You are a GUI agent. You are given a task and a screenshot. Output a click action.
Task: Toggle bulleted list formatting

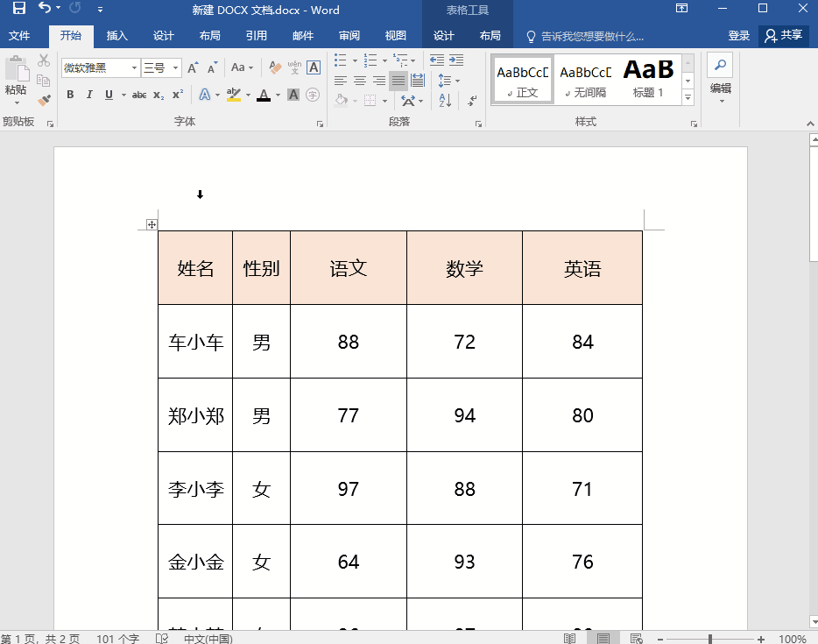pyautogui.click(x=341, y=60)
